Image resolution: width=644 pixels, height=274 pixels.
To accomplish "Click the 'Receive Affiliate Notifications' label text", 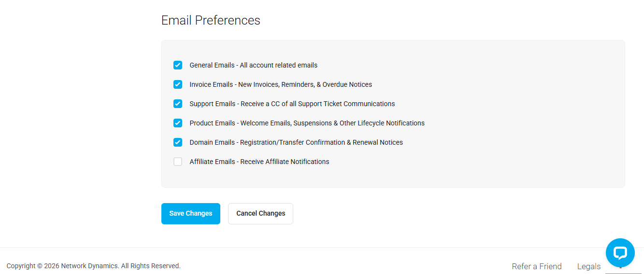I will point(285,162).
